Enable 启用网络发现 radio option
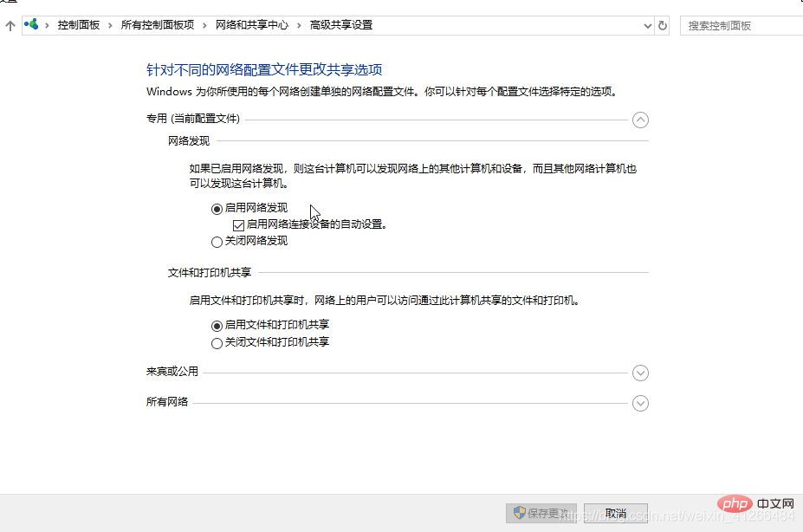Screen dimensions: 803x532 [217, 209]
